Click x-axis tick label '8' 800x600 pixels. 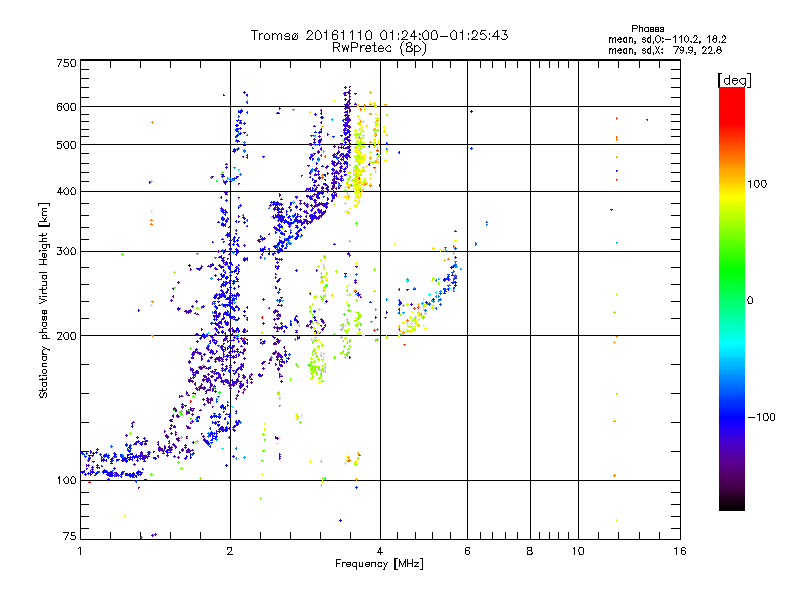coord(530,551)
